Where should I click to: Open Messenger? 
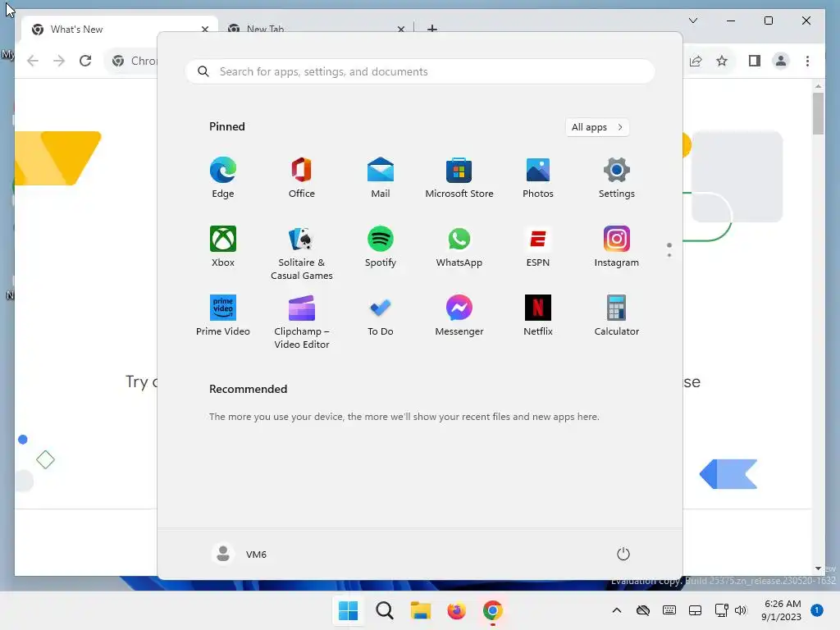(459, 315)
